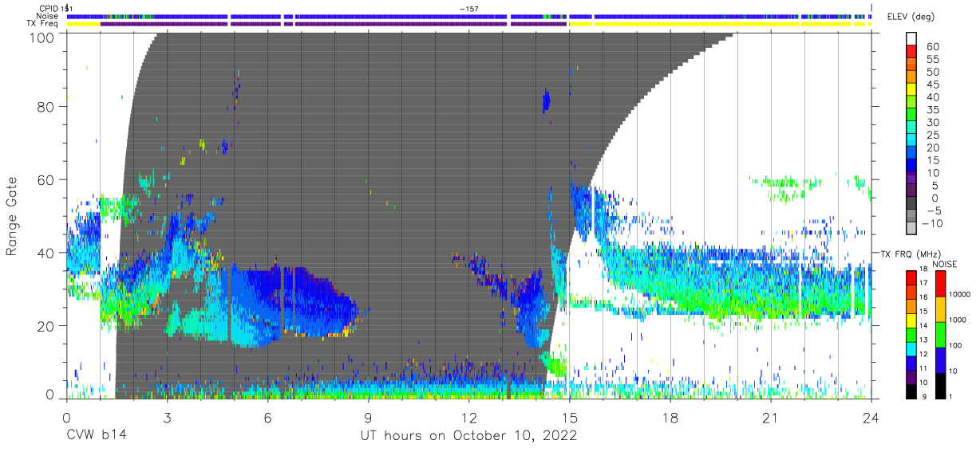Screen dimensions: 980x452
Task: Click the '10000' label on the NOISE scale
Action: [x=960, y=294]
